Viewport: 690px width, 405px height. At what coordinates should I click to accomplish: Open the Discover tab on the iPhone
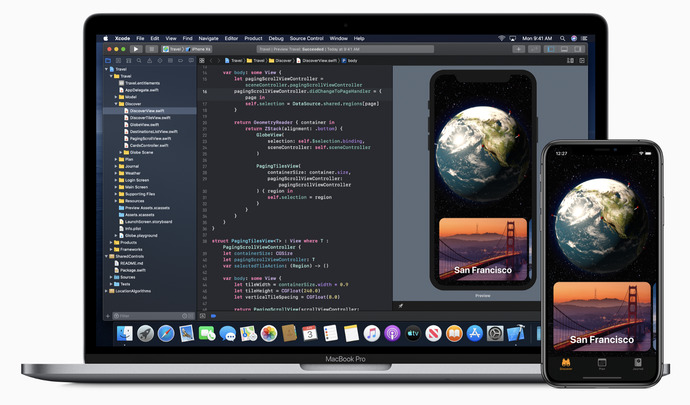566,364
